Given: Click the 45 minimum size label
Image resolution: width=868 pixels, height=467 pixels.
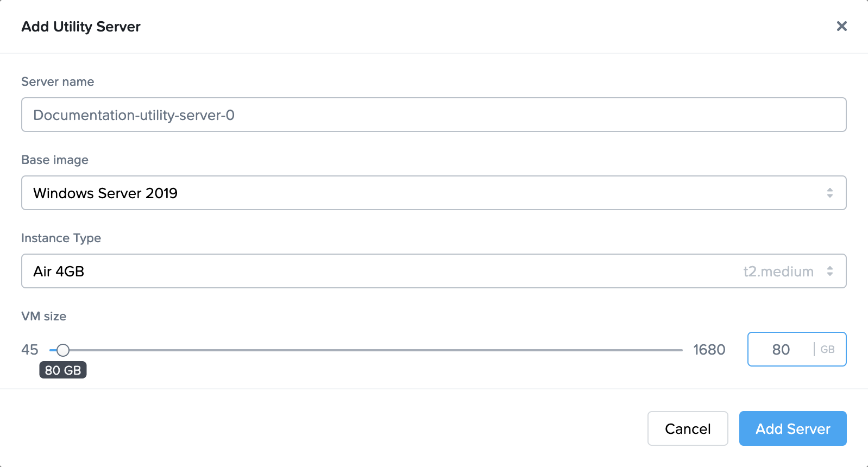Looking at the screenshot, I should tap(30, 350).
